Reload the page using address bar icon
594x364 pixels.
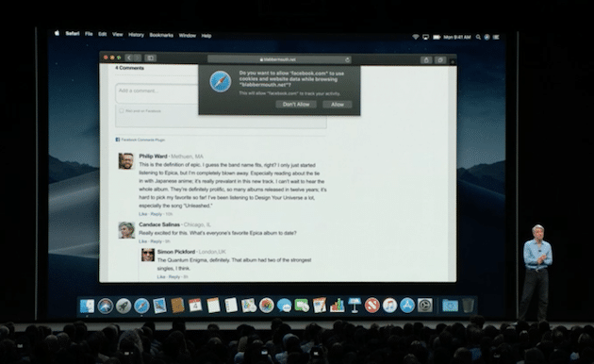[x=347, y=59]
